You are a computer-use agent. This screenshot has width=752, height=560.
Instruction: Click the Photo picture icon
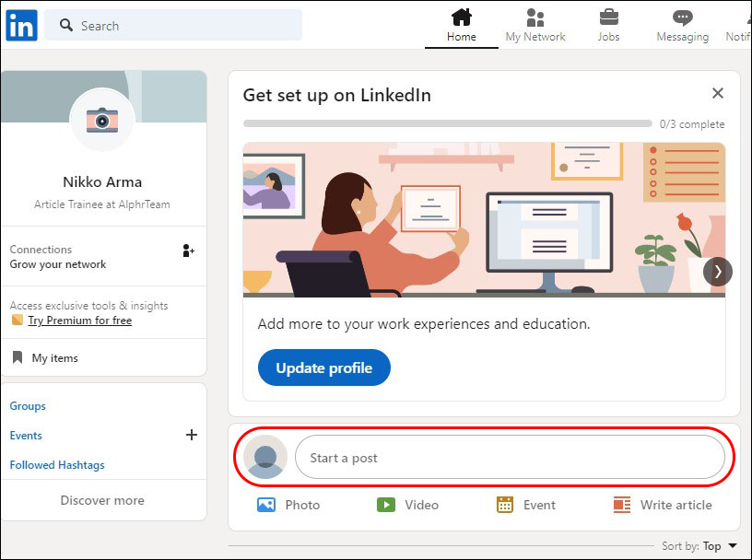click(266, 505)
